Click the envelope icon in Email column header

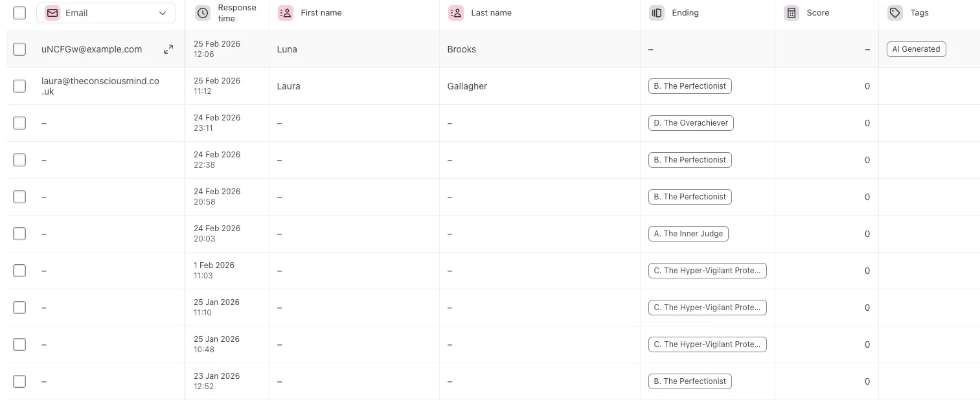click(x=52, y=13)
